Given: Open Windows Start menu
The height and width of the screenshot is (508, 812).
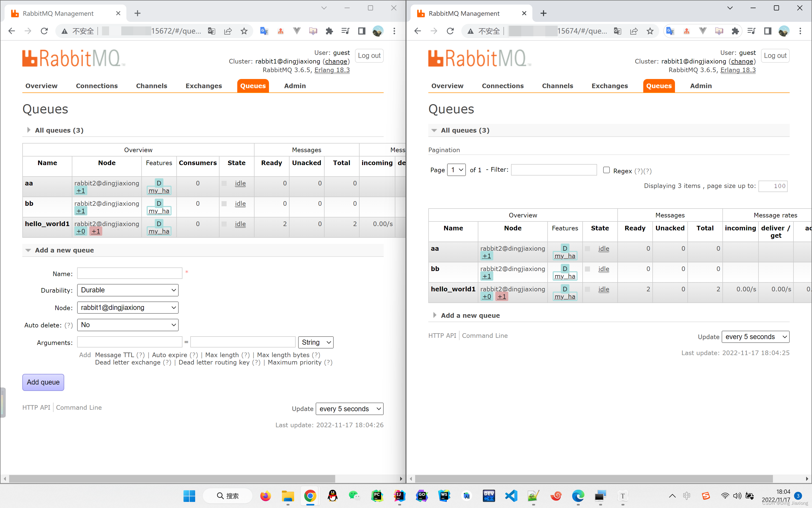Looking at the screenshot, I should (189, 496).
